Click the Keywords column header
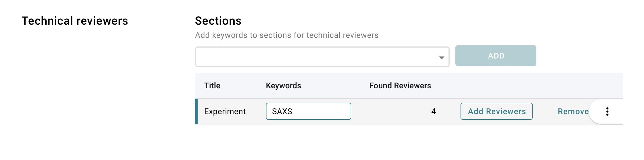 pyautogui.click(x=283, y=86)
